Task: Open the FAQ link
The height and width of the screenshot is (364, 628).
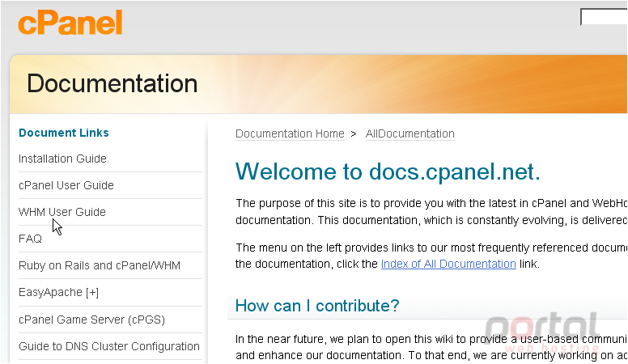Action: pyautogui.click(x=30, y=239)
